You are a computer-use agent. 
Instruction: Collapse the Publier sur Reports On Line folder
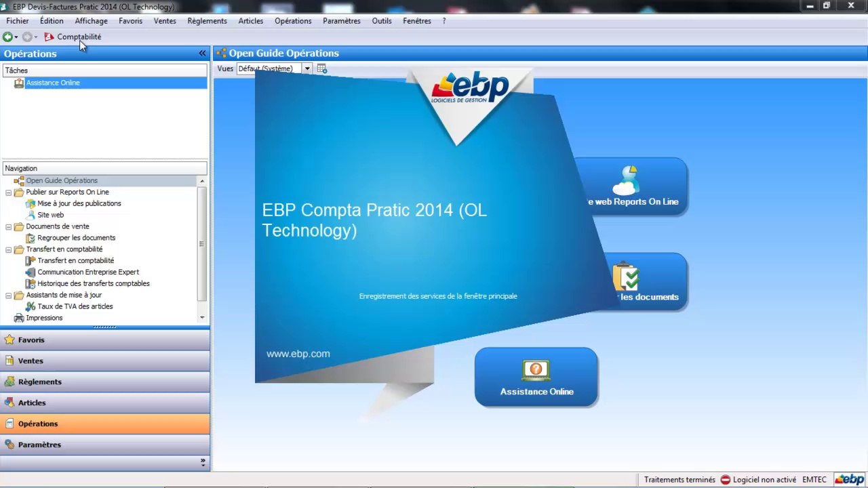pyautogui.click(x=9, y=192)
